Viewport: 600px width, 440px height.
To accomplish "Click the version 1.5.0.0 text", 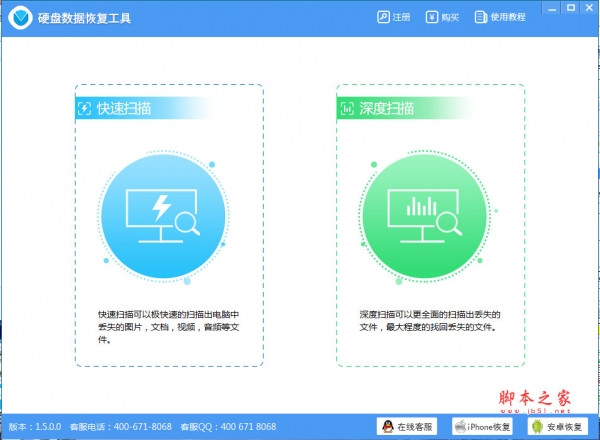I will [x=35, y=427].
